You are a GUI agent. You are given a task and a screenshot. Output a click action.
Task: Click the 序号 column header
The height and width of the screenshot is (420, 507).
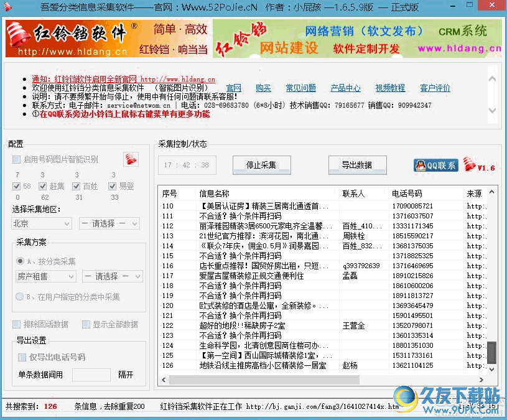177,194
